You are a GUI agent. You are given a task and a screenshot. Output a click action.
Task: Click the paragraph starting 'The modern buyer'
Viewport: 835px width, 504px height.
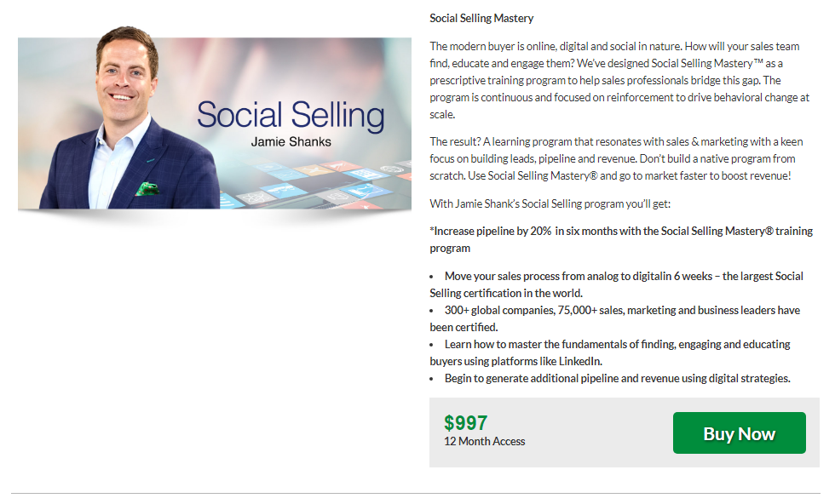619,80
